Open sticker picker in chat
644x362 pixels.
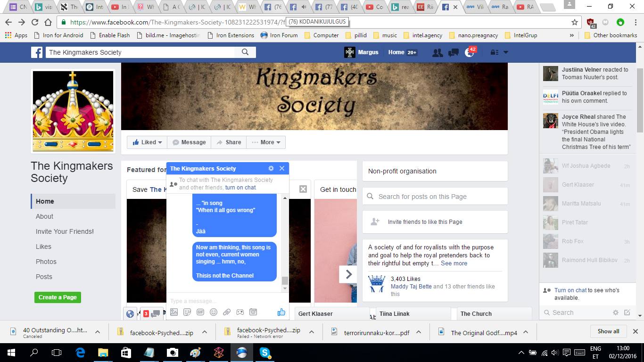coord(187,312)
